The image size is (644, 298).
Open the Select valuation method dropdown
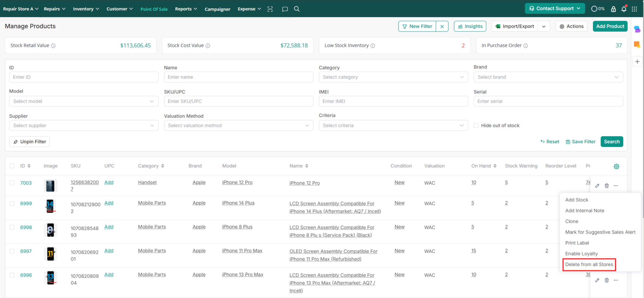[239, 125]
